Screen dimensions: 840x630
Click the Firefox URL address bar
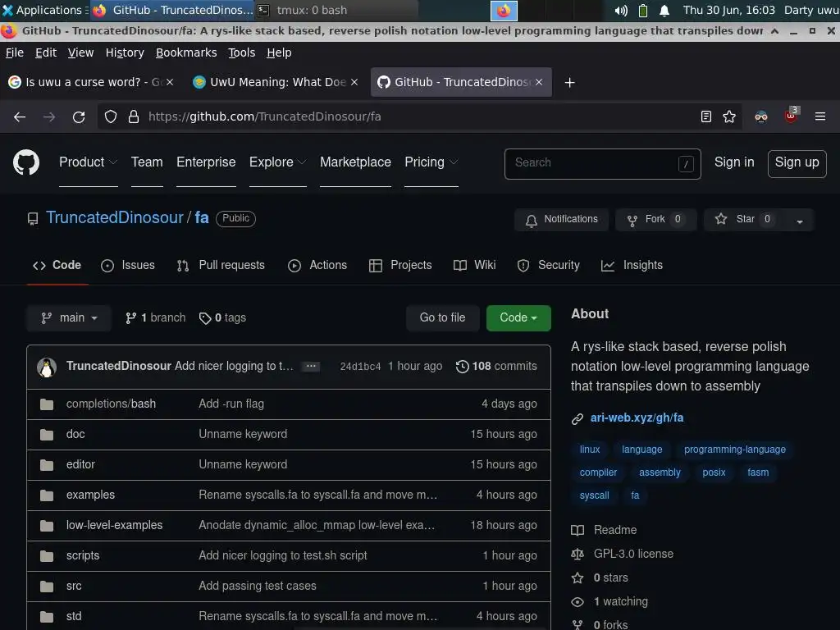[x=418, y=116]
